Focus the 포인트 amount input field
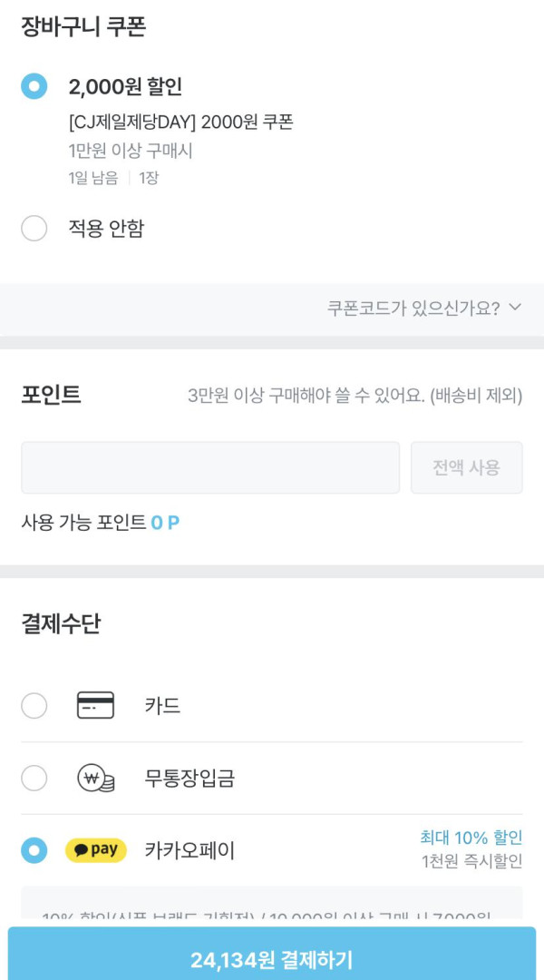 coord(210,467)
